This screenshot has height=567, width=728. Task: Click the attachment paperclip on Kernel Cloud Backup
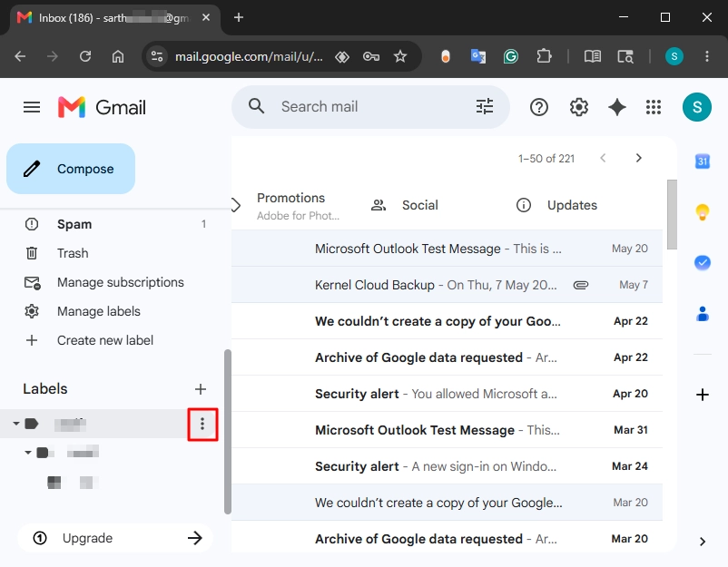pos(580,285)
